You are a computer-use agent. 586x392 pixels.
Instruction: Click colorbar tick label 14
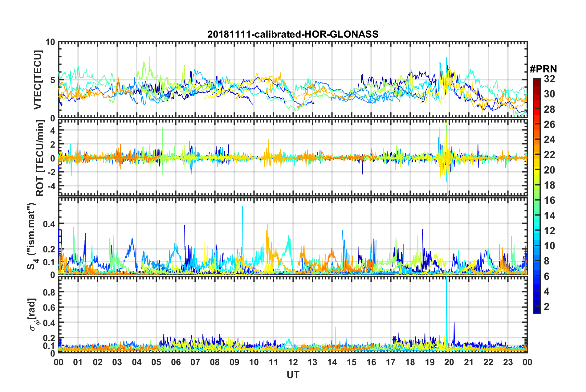click(x=549, y=216)
